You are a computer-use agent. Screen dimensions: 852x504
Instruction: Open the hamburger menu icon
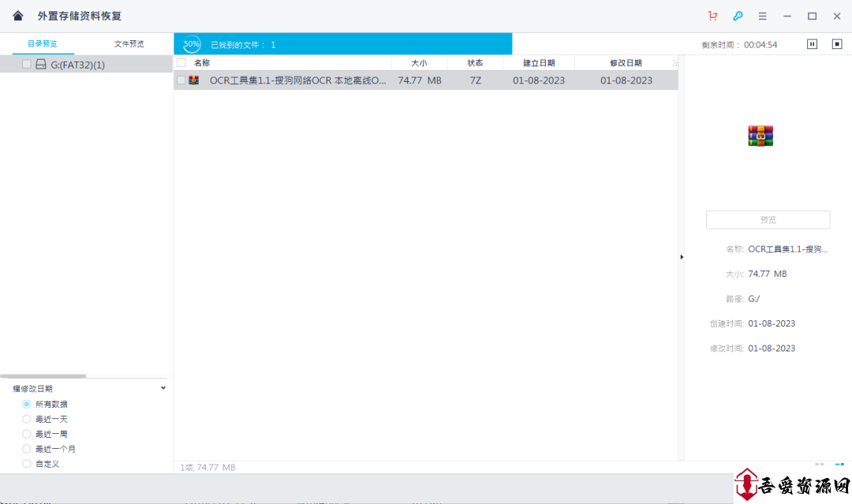click(x=762, y=17)
